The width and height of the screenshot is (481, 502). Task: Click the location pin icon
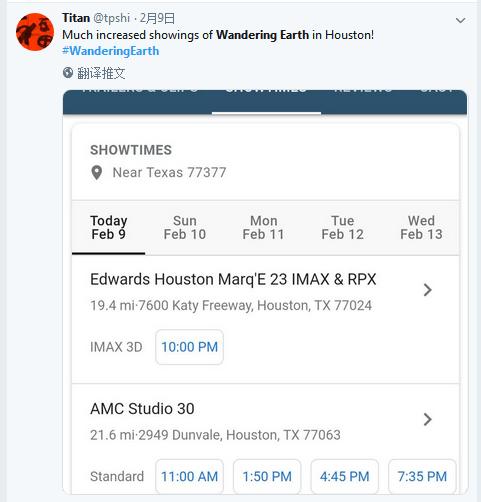point(97,173)
